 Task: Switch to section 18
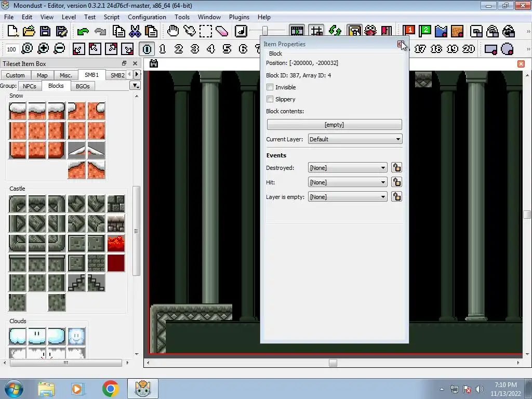pos(436,49)
